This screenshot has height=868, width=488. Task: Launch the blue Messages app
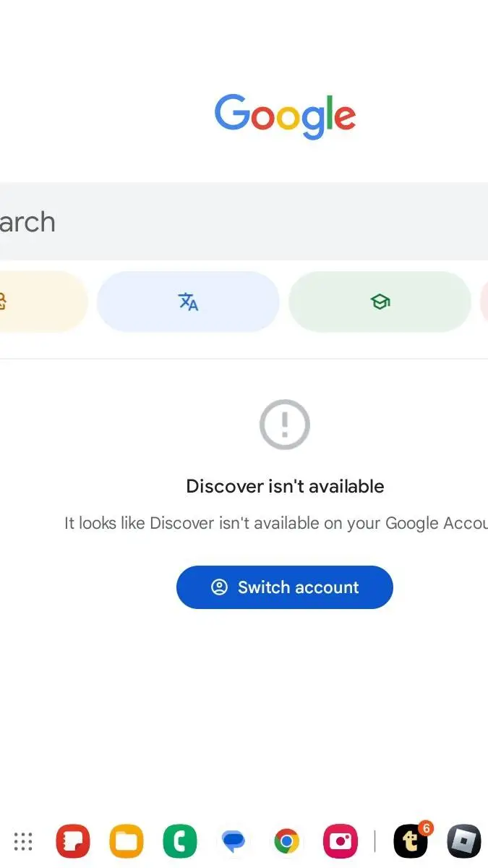(234, 841)
